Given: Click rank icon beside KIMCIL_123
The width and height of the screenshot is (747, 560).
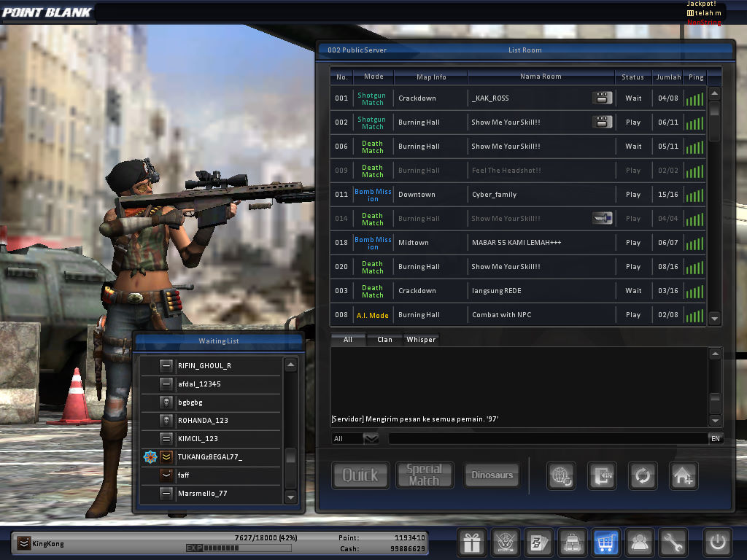Looking at the screenshot, I should (166, 438).
